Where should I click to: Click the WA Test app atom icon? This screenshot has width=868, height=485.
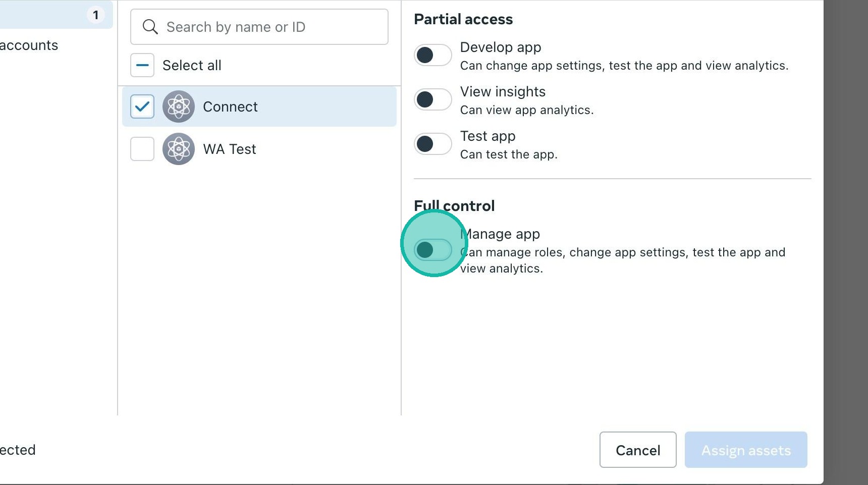coord(179,149)
